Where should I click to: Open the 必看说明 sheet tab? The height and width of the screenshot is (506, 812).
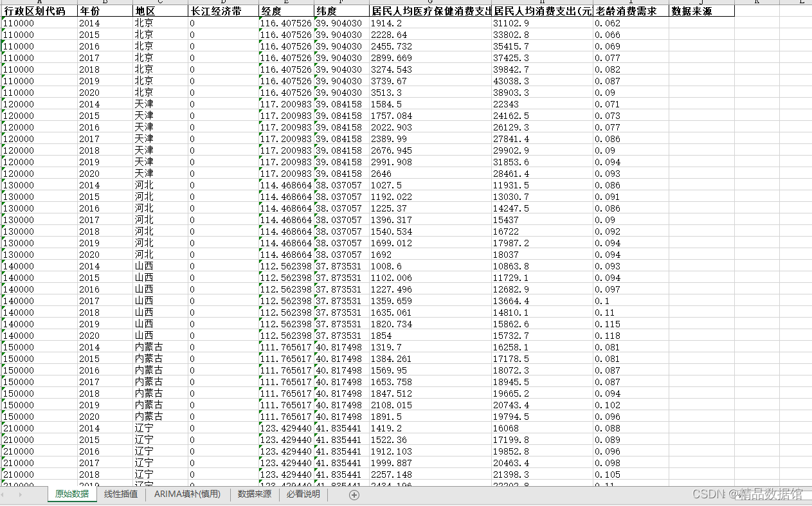303,494
